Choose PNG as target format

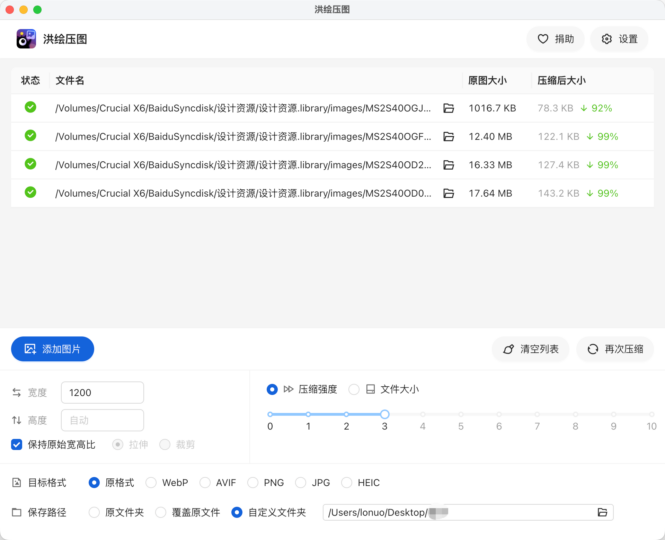[253, 483]
